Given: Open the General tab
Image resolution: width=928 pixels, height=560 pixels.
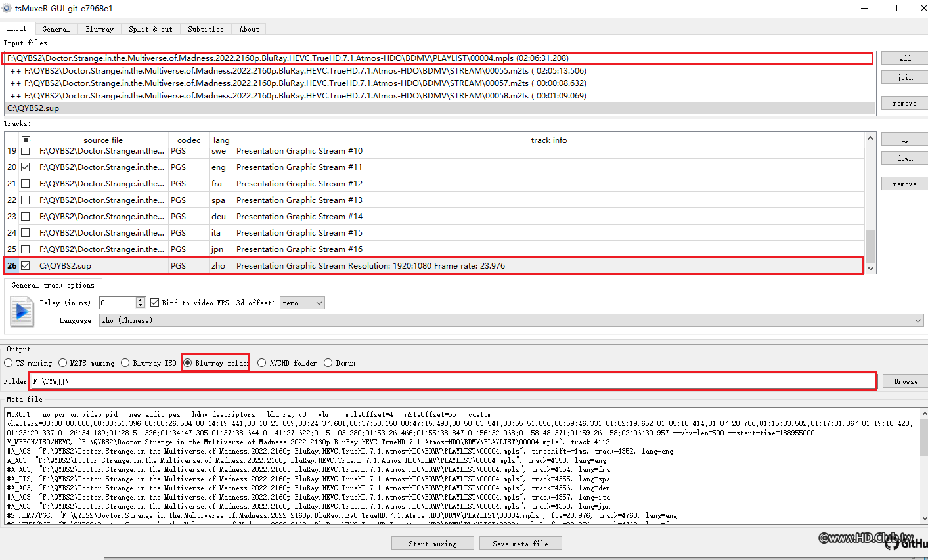Looking at the screenshot, I should (x=56, y=29).
